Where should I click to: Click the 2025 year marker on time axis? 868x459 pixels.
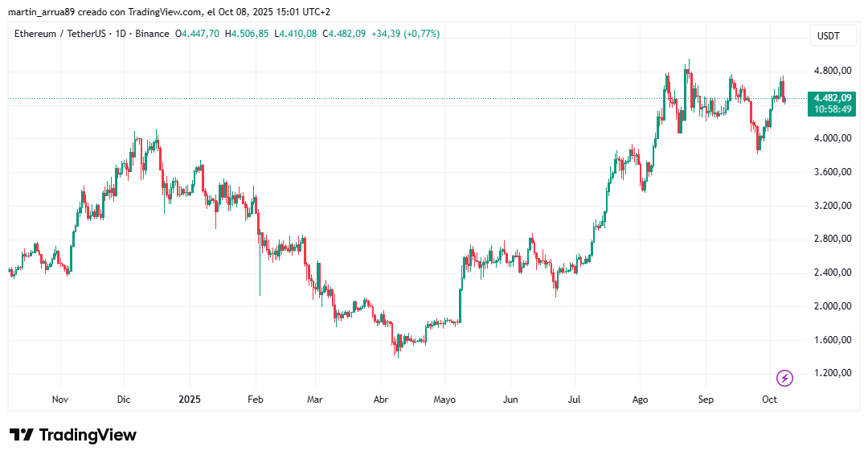[x=190, y=399]
